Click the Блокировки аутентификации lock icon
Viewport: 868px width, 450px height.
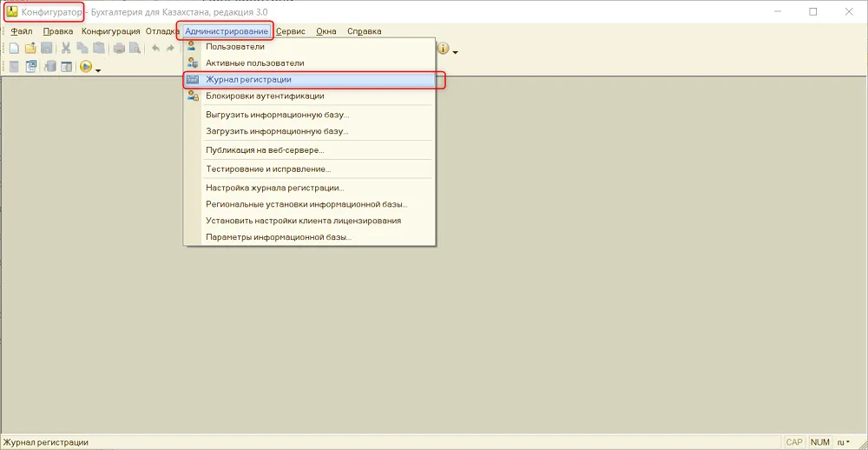coord(193,96)
